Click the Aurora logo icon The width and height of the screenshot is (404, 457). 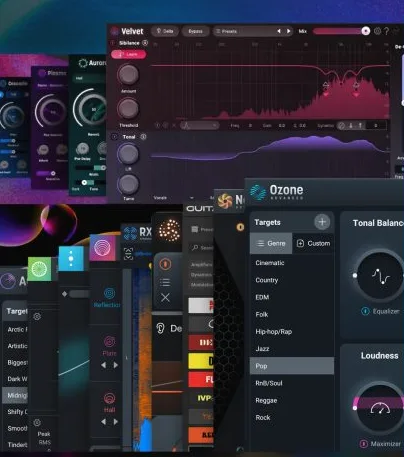pyautogui.click(x=83, y=63)
